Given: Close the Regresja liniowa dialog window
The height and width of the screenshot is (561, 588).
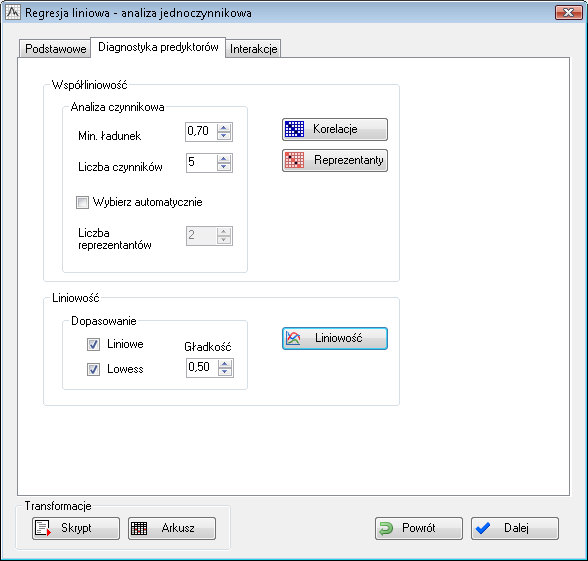Looking at the screenshot, I should coord(568,12).
